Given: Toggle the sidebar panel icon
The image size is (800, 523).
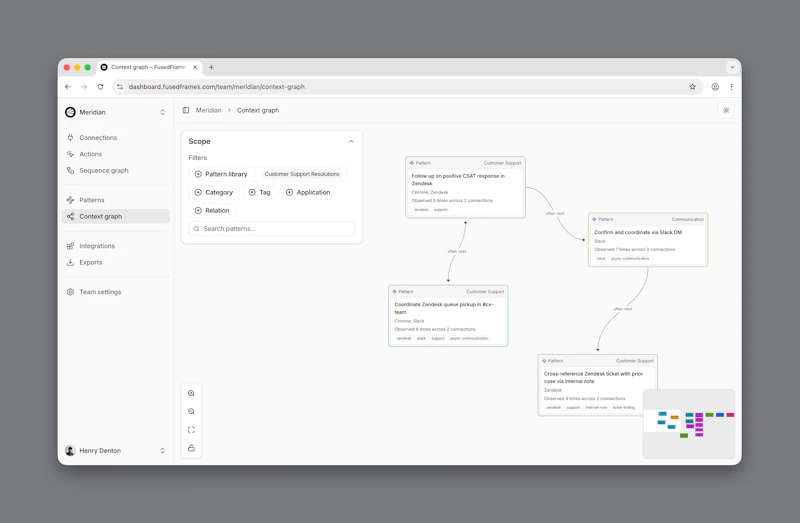Looking at the screenshot, I should tap(186, 110).
